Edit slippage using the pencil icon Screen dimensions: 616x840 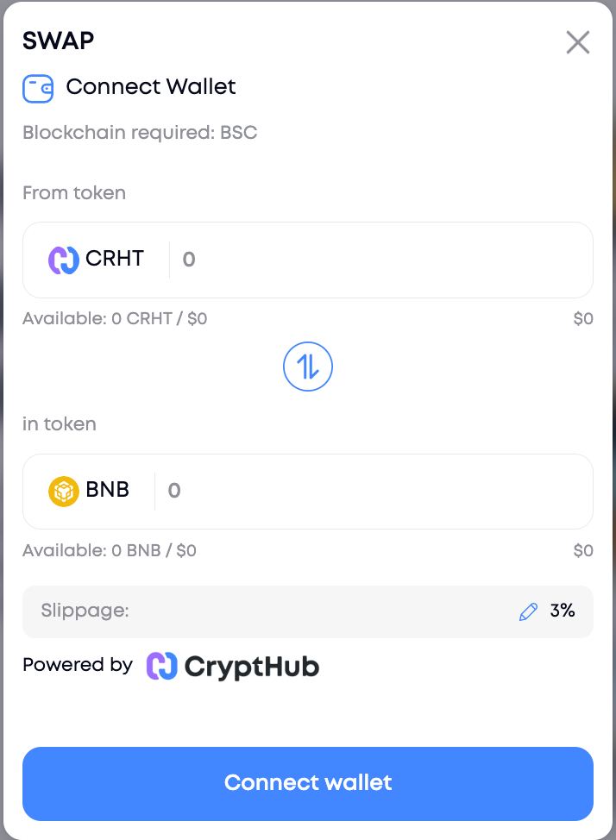coord(528,611)
